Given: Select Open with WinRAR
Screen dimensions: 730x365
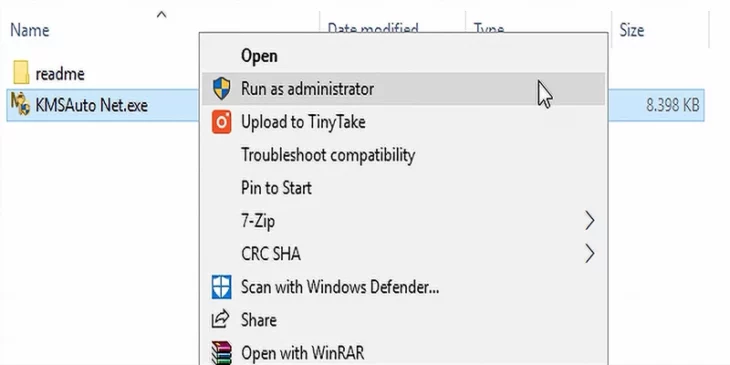Looking at the screenshot, I should [404, 352].
